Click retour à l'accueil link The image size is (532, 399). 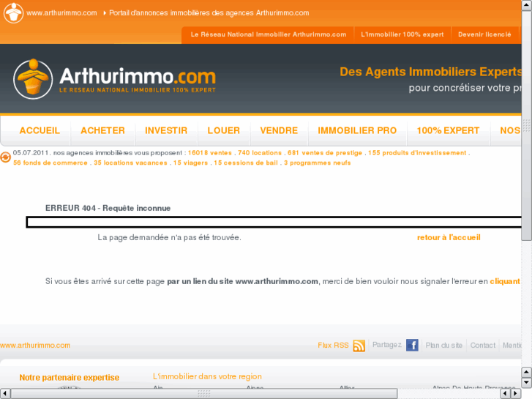point(449,238)
